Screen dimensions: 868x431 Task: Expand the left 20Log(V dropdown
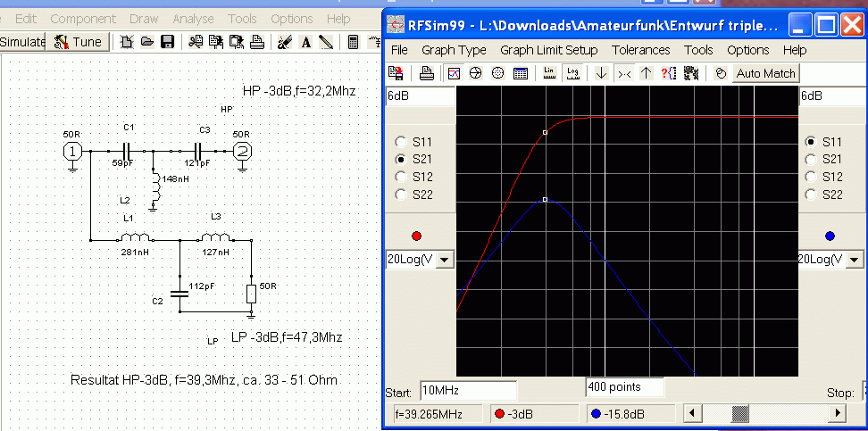pos(445,260)
